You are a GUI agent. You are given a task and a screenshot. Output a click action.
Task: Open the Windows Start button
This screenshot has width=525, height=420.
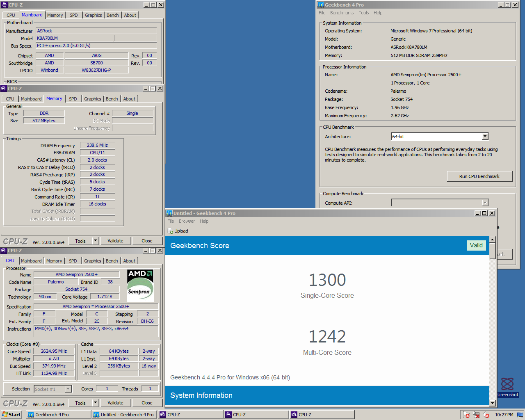pos(11,415)
